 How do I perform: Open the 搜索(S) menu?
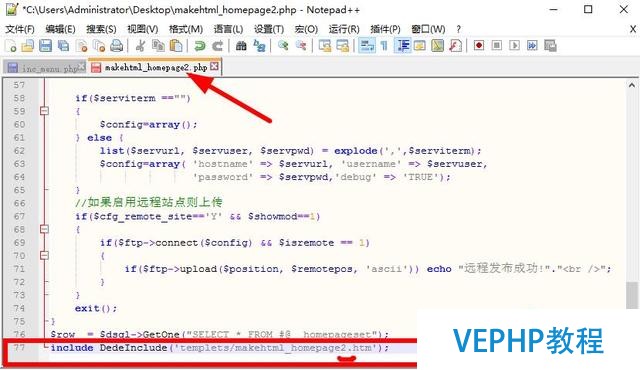tap(101, 29)
